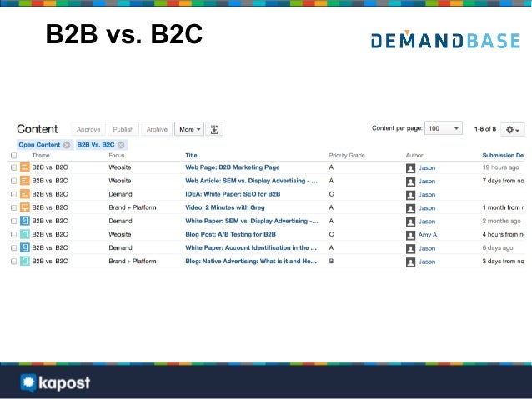
Task: Sort by Theme column header
Action: pos(41,156)
